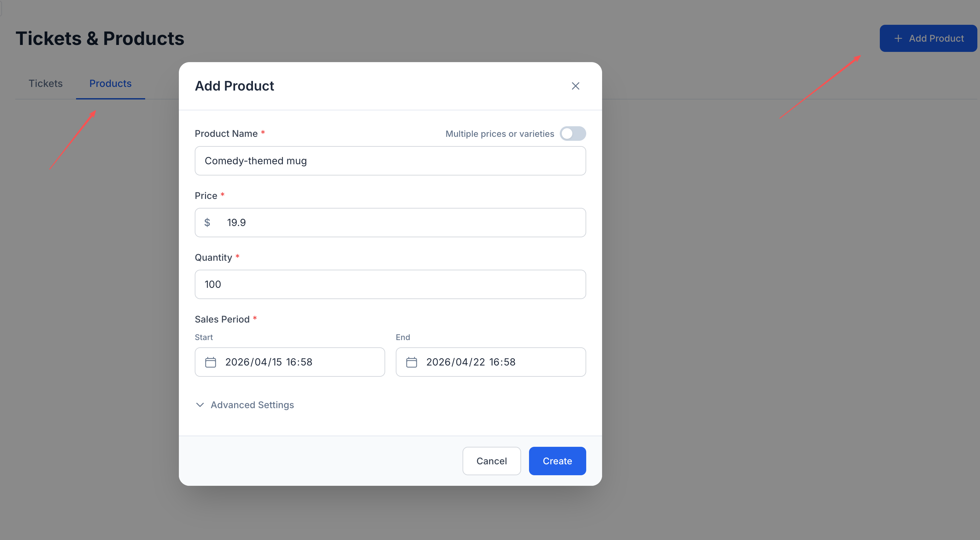This screenshot has width=980, height=540.
Task: Click the Price field showing 19.9
Action: pos(390,222)
